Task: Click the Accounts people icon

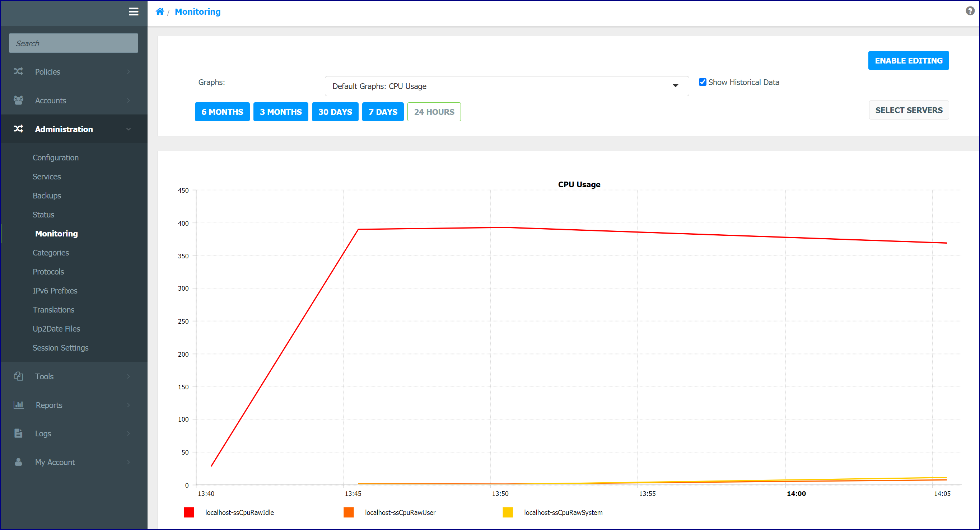Action: click(x=18, y=100)
